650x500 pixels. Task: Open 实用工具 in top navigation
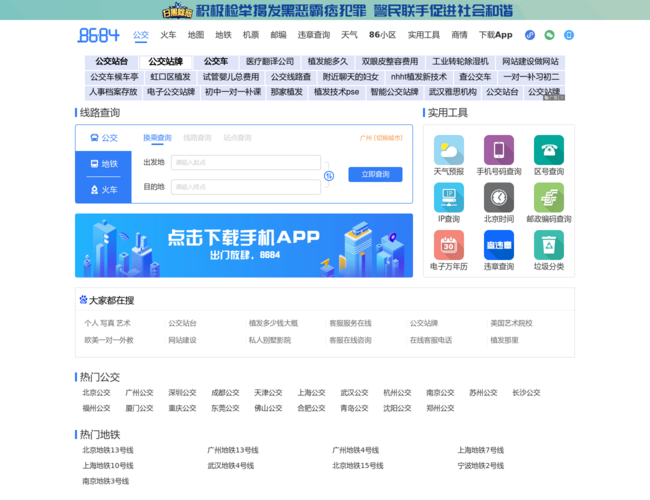click(424, 35)
